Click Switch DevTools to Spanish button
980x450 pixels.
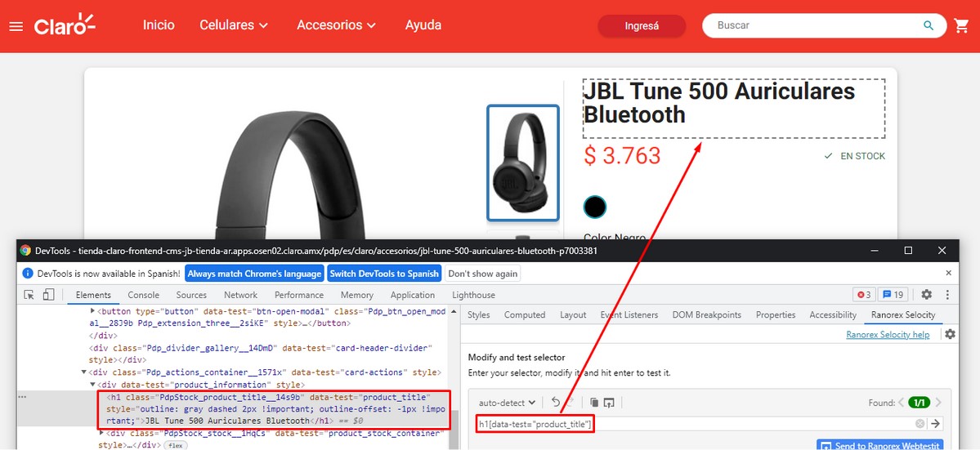click(384, 274)
